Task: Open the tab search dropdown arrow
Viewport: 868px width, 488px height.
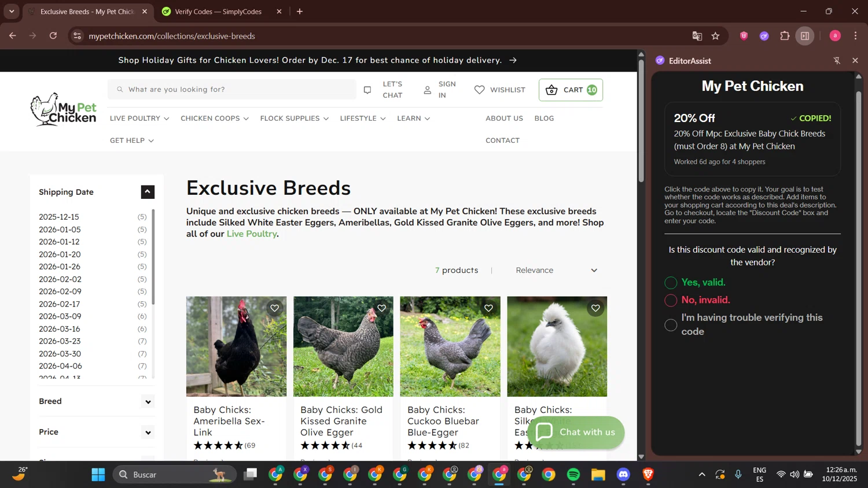Action: 12,12
